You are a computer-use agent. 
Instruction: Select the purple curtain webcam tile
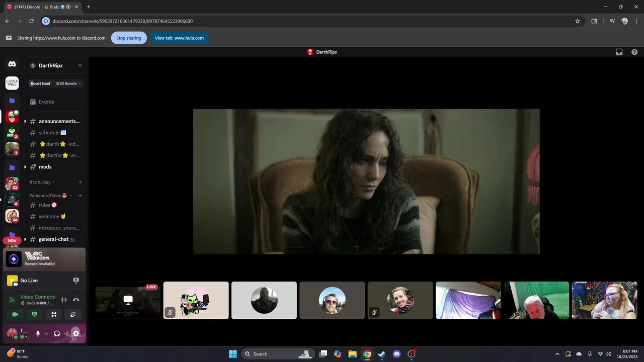coord(468,300)
